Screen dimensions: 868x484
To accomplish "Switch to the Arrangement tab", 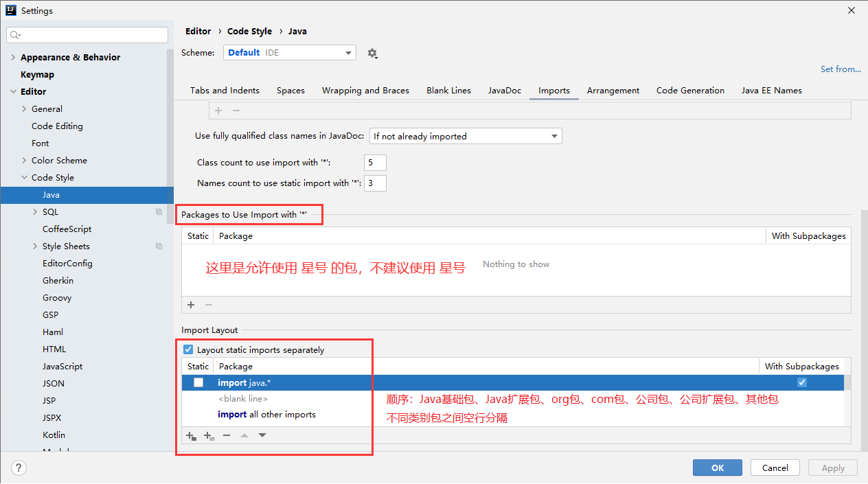I will 613,91.
